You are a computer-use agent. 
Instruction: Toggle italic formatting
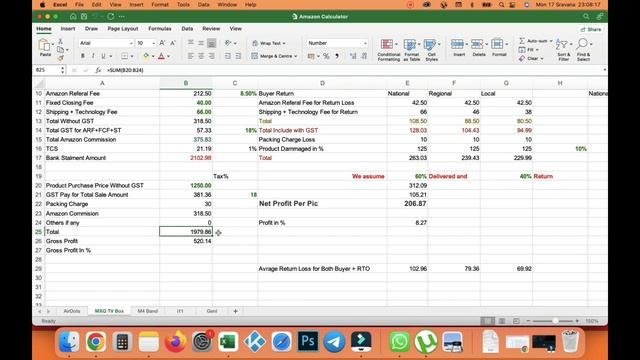click(93, 56)
